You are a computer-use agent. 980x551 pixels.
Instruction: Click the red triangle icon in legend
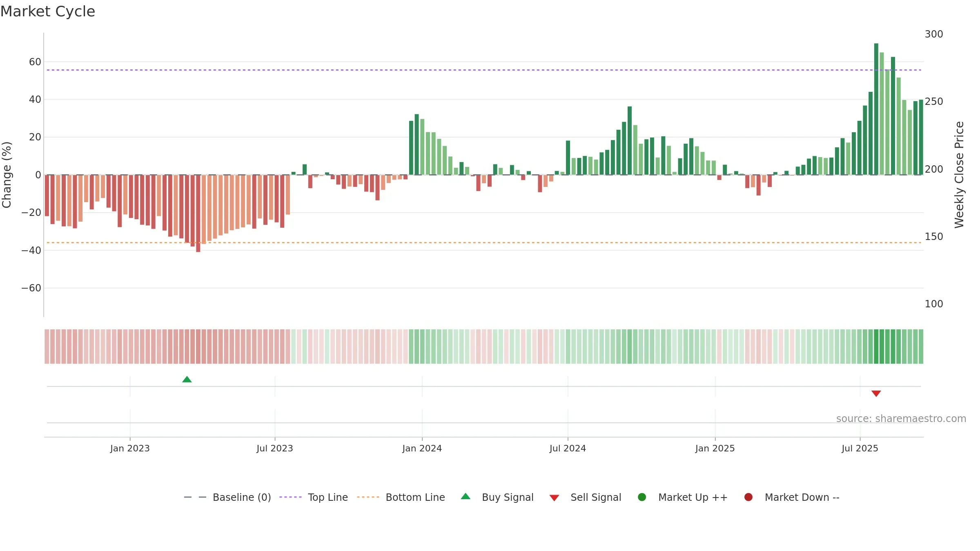click(x=554, y=498)
